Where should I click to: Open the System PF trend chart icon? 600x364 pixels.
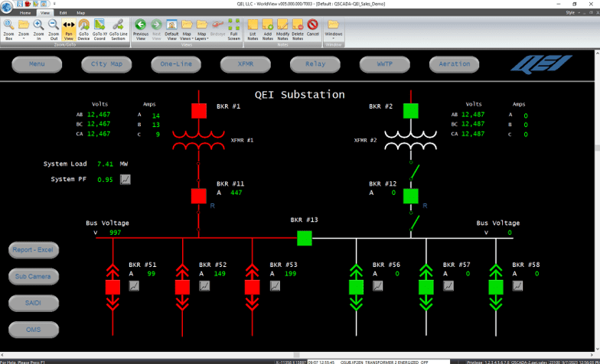(126, 179)
